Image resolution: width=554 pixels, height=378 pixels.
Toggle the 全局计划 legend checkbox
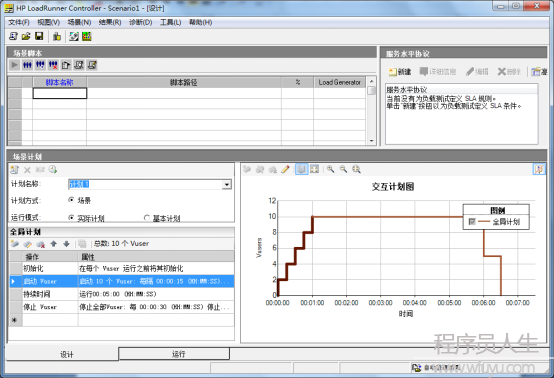[472, 222]
